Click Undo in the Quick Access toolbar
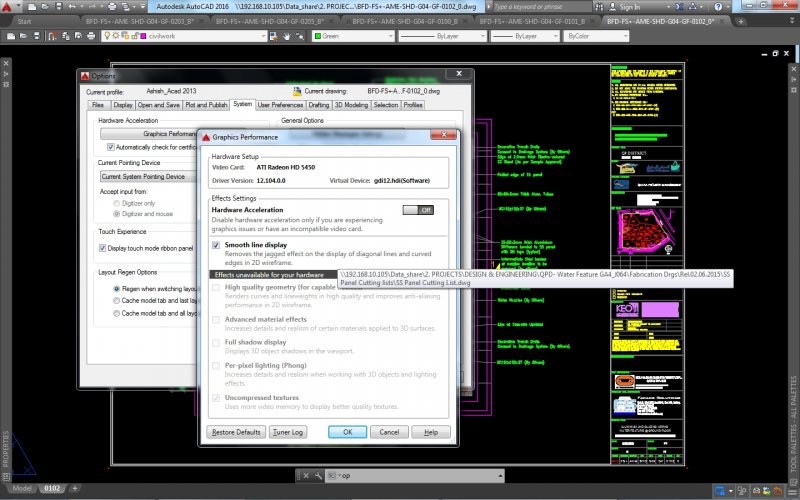Image resolution: width=800 pixels, height=500 pixels. [72, 7]
